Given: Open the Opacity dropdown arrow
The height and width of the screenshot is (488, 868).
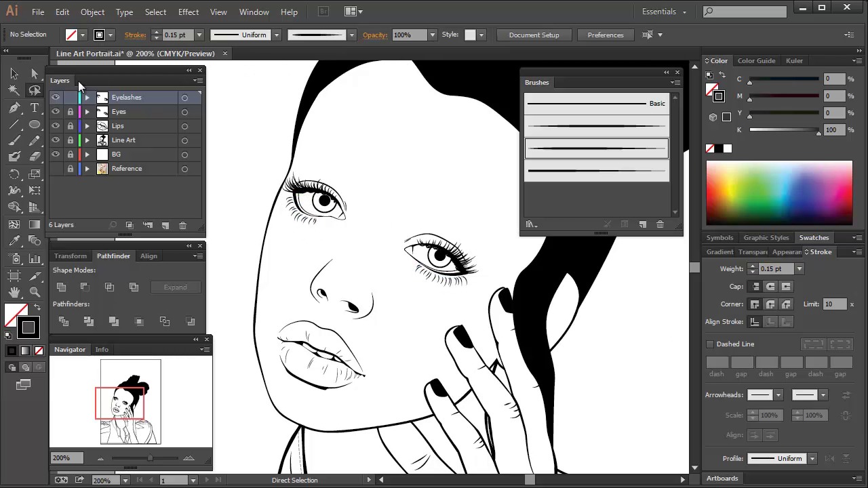Looking at the screenshot, I should pyautogui.click(x=432, y=35).
